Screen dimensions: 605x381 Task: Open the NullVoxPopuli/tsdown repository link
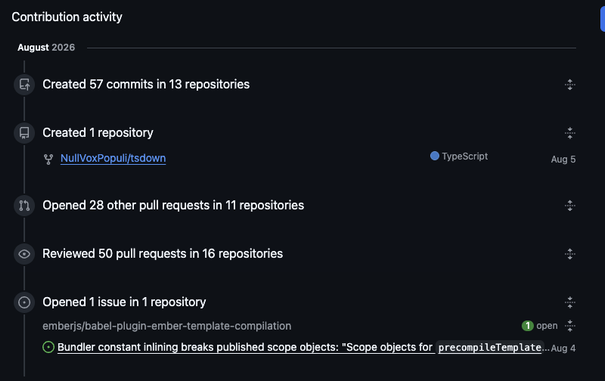[x=113, y=158]
